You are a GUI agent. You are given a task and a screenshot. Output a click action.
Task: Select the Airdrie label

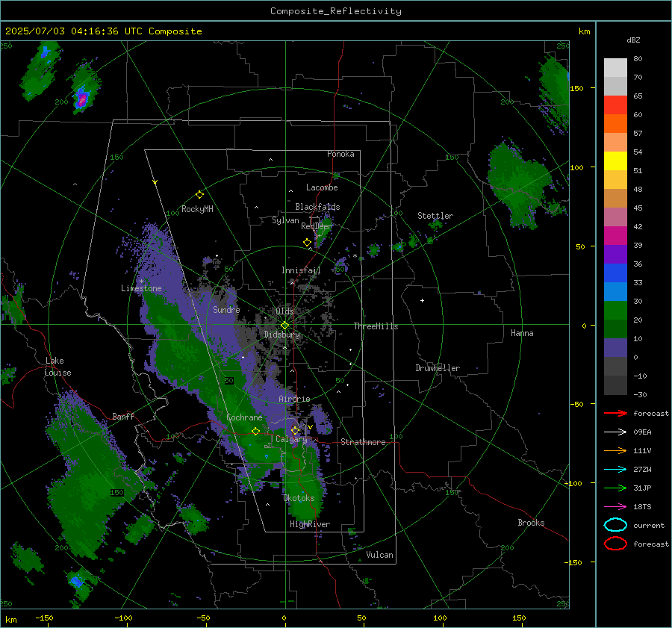(294, 399)
